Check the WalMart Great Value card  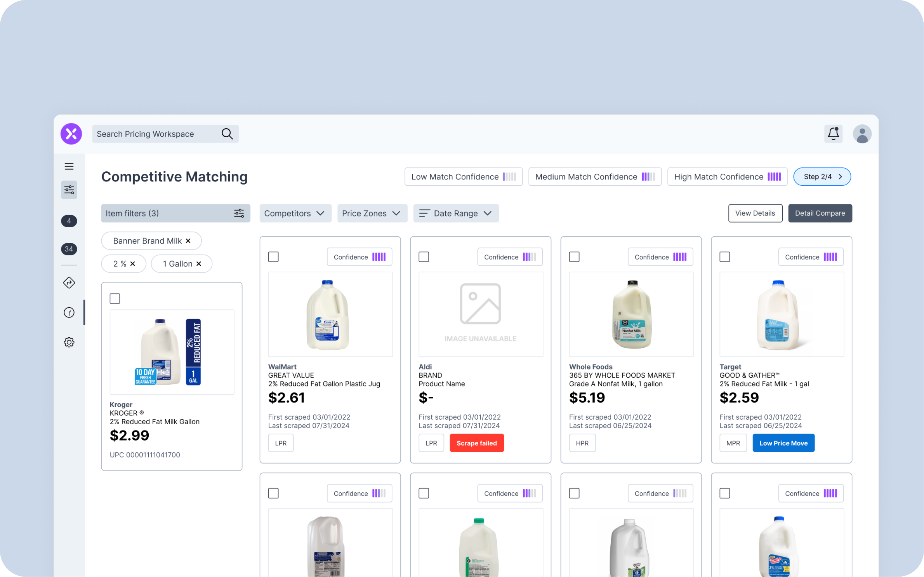[273, 257]
